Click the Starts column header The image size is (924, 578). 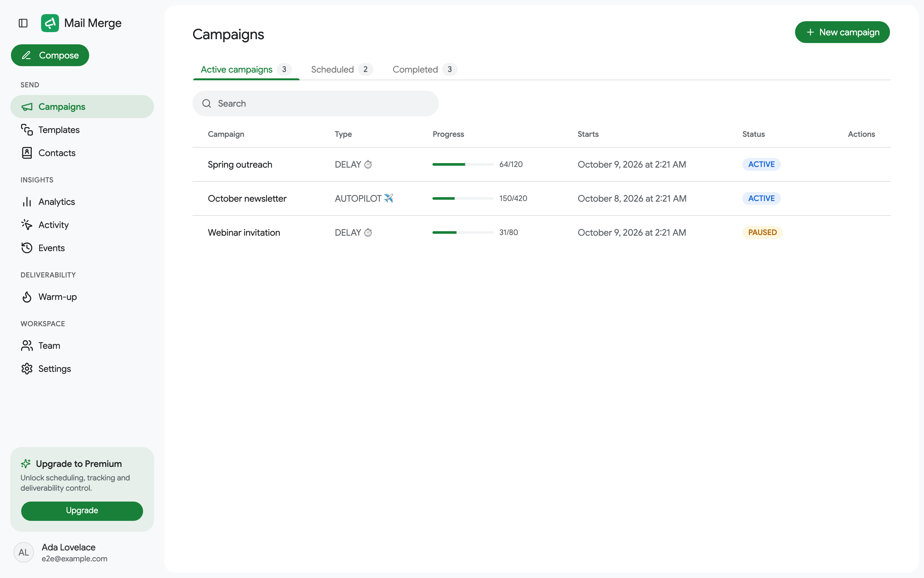pos(588,134)
